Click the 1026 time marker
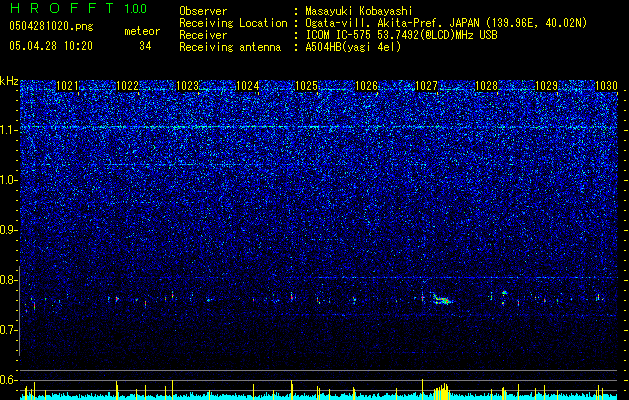This screenshot has height=400, width=629. [x=367, y=86]
